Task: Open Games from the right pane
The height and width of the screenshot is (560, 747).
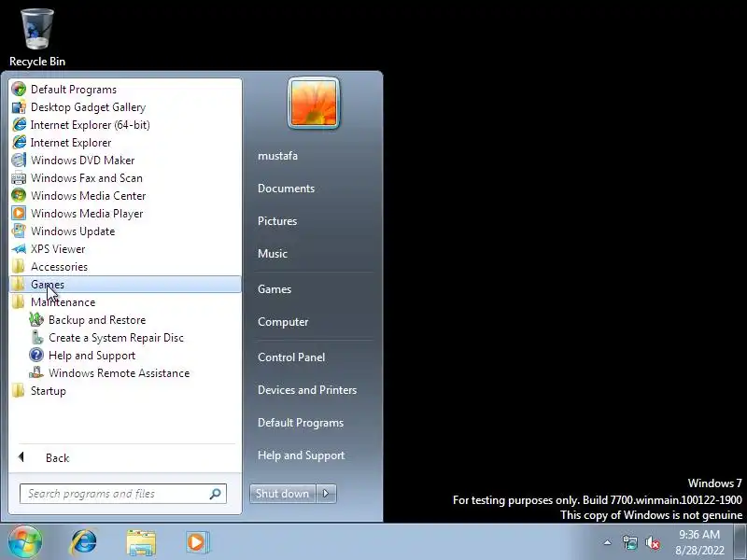Action: click(x=275, y=289)
